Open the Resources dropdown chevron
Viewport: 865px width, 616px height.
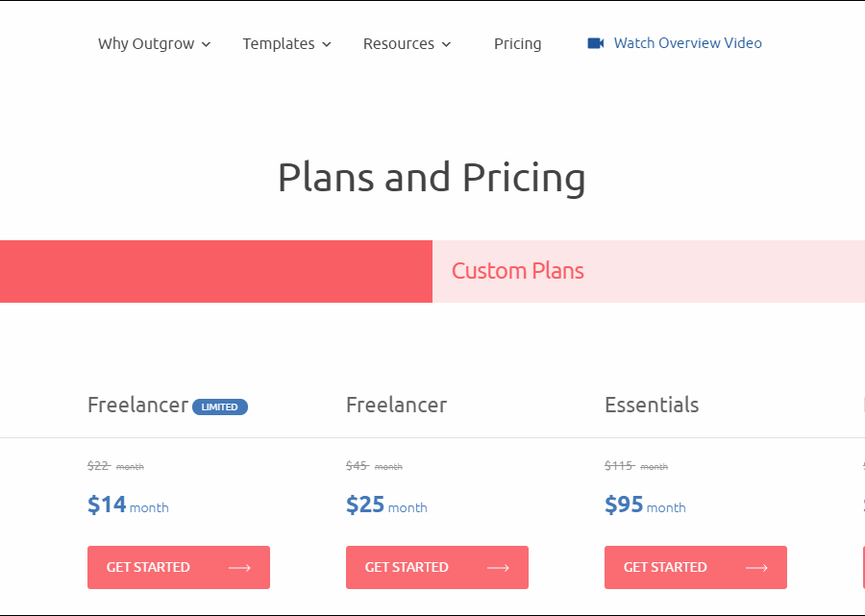click(x=446, y=44)
